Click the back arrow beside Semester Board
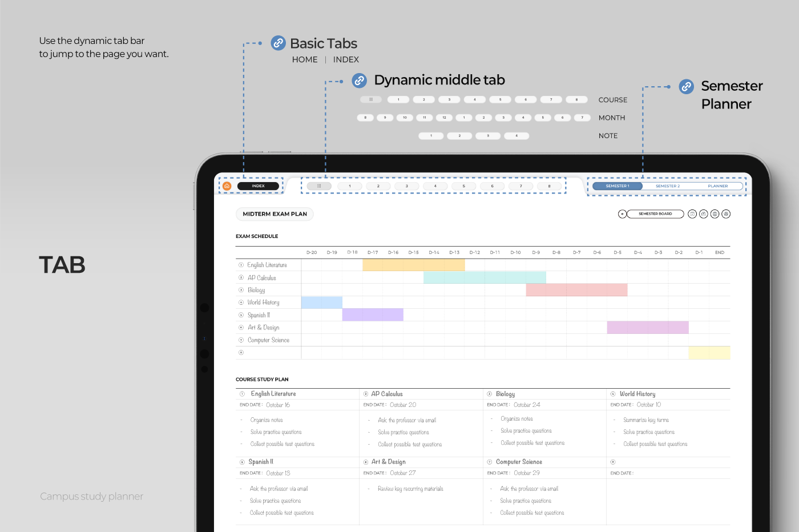Screen dimensions: 799x532 622,214
